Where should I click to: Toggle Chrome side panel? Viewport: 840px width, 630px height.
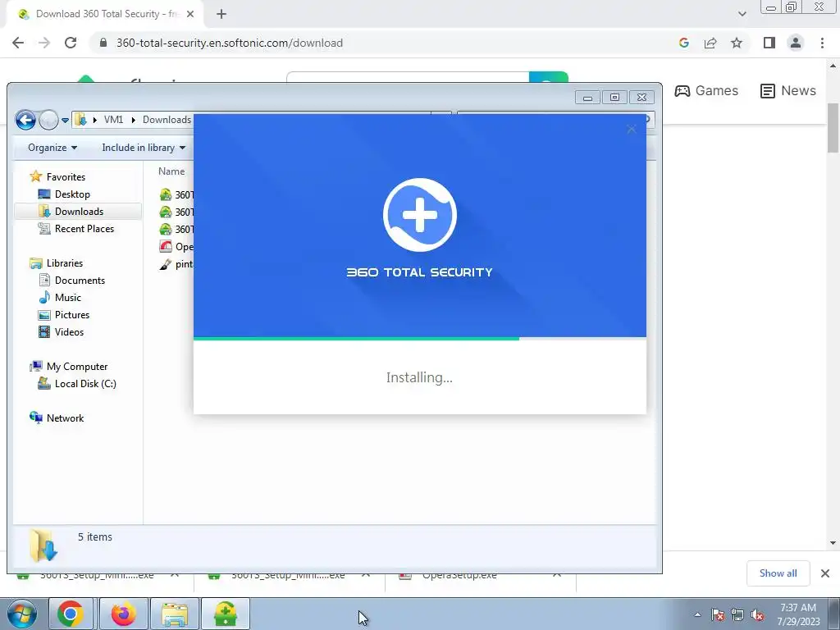click(769, 43)
